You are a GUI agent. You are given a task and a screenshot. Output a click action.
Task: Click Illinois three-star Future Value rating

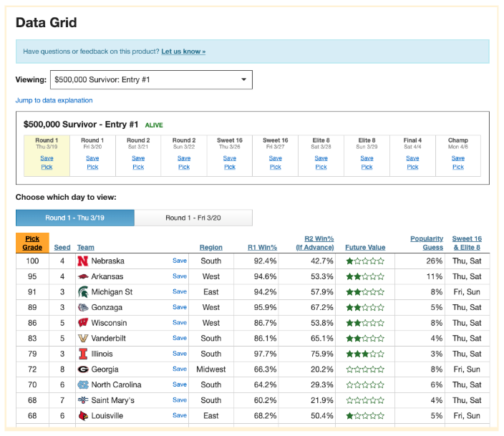(x=365, y=354)
